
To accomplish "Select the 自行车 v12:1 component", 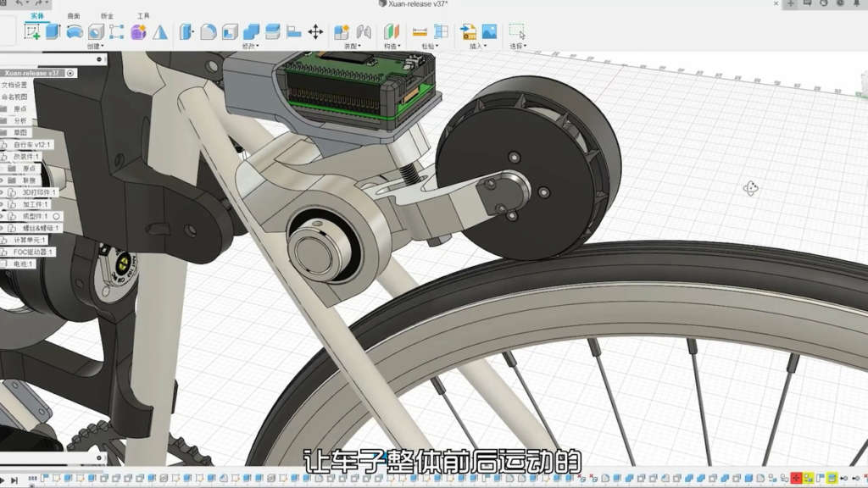I will click(31, 144).
